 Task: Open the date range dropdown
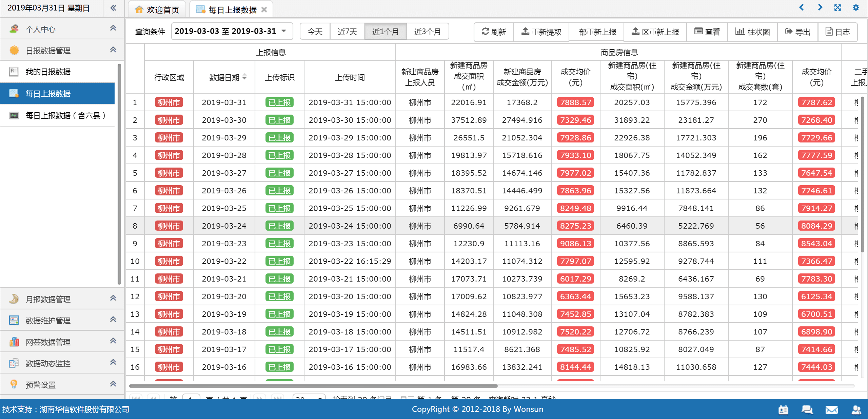pos(232,31)
